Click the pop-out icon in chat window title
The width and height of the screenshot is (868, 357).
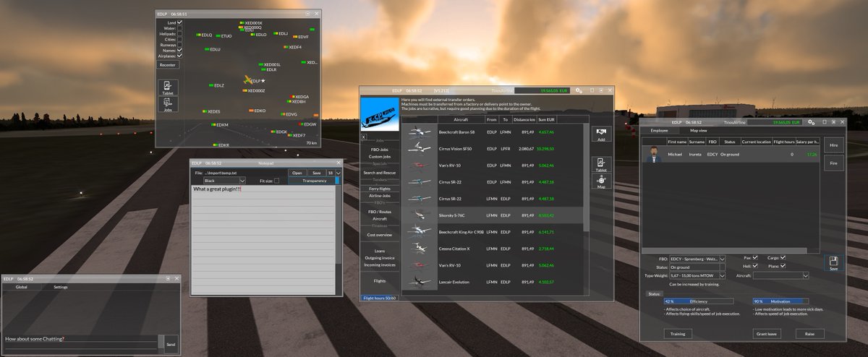click(x=168, y=278)
